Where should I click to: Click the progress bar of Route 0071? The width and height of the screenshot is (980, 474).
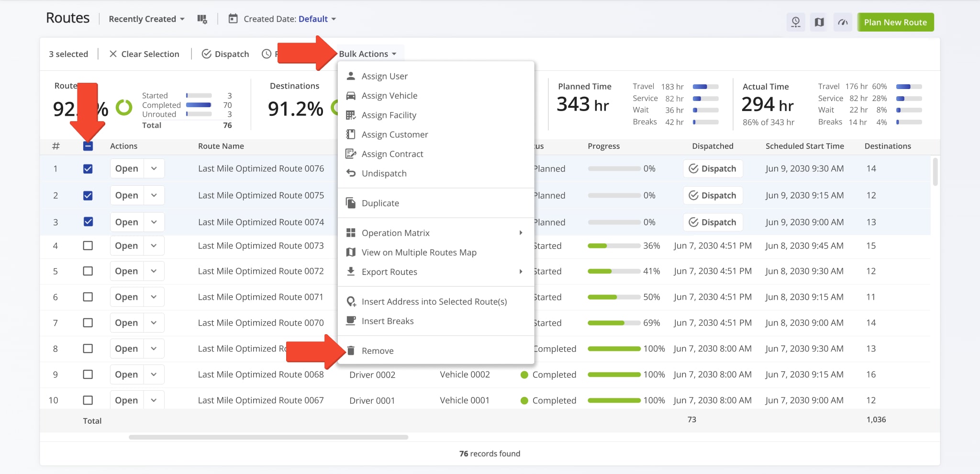tap(613, 297)
